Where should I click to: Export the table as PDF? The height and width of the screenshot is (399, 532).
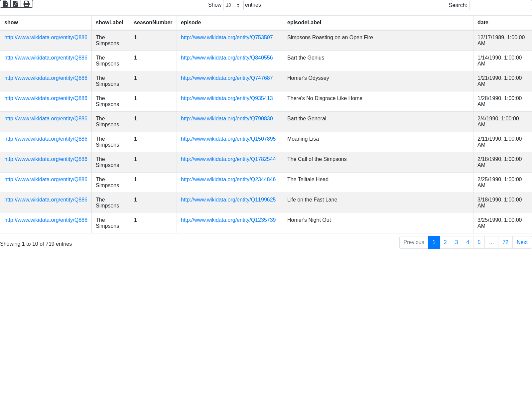[16, 4]
